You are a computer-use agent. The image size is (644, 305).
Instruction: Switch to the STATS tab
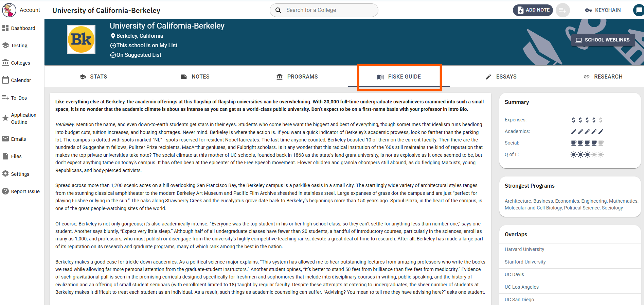(x=93, y=77)
